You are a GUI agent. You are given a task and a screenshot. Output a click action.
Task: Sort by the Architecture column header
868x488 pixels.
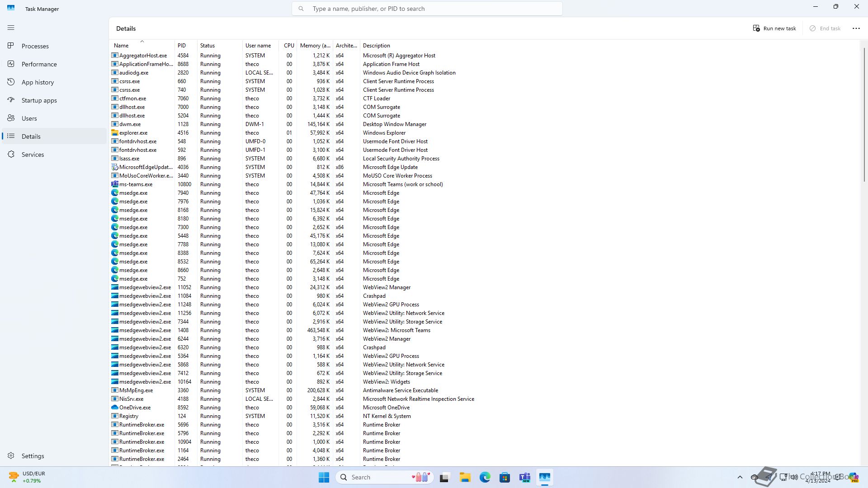pyautogui.click(x=347, y=45)
